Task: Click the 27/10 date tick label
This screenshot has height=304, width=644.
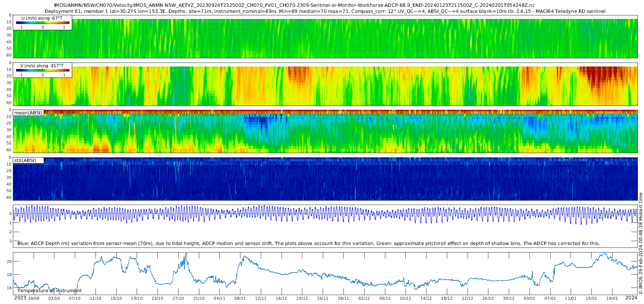Action: pyautogui.click(x=178, y=298)
